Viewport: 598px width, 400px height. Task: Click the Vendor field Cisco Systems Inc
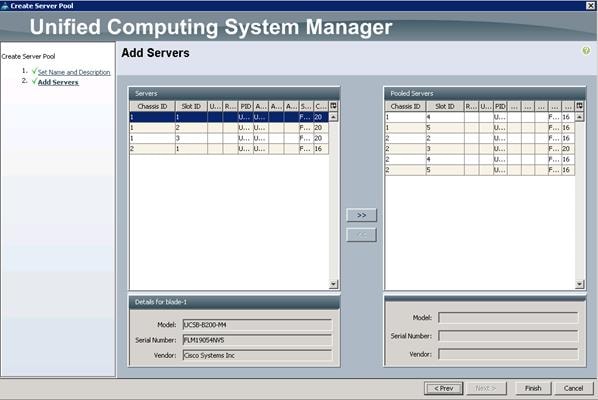(257, 355)
